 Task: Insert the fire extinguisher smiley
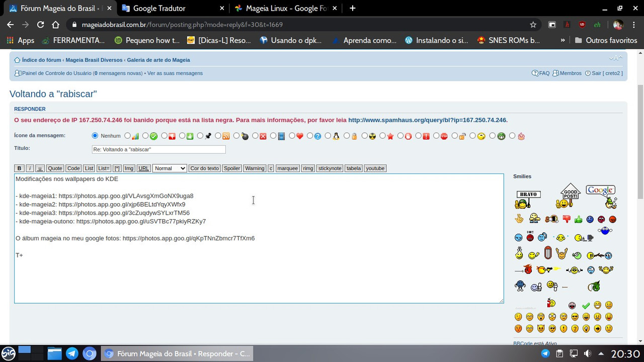pos(551,303)
